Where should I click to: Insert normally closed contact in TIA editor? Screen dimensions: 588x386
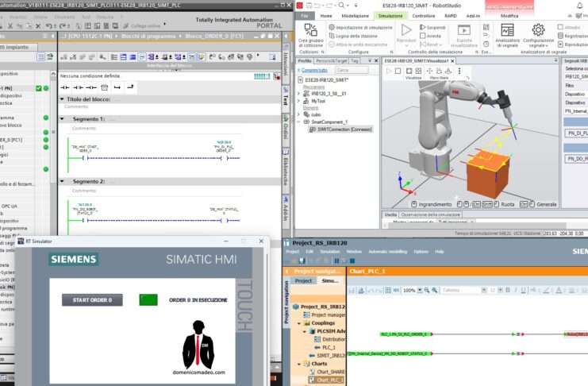coord(79,87)
